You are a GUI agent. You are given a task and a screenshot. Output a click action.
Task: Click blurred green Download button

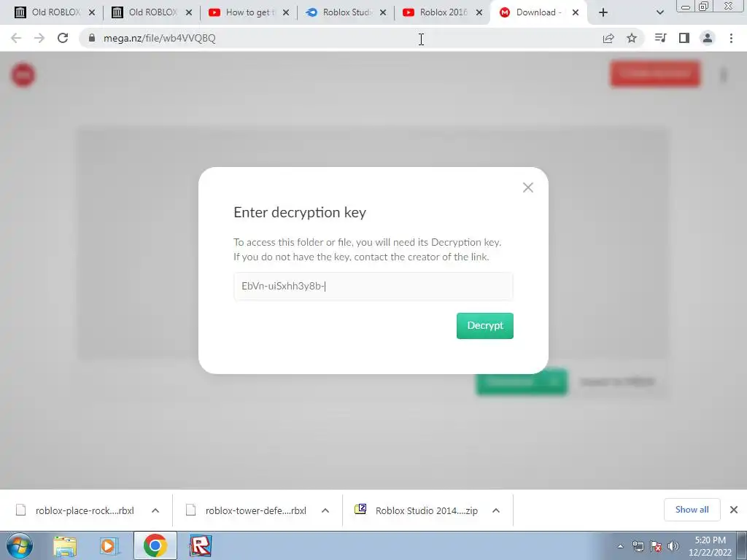[x=522, y=382]
